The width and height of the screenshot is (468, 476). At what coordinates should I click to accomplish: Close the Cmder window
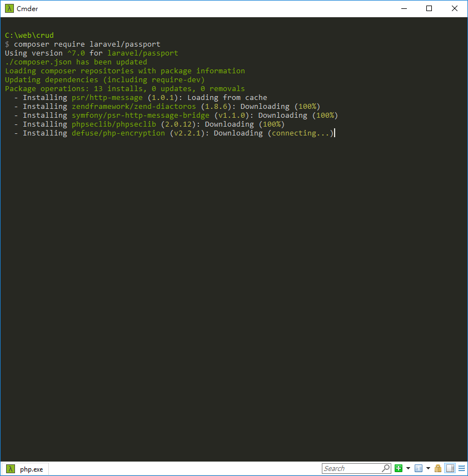(454, 8)
